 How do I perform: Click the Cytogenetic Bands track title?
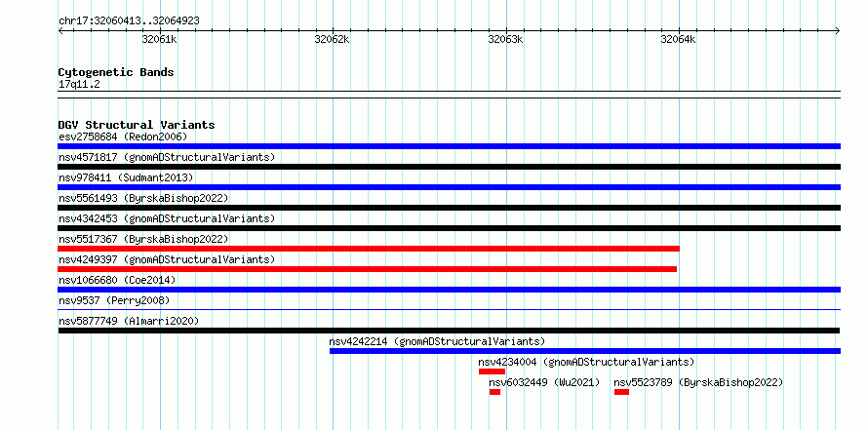click(x=116, y=72)
